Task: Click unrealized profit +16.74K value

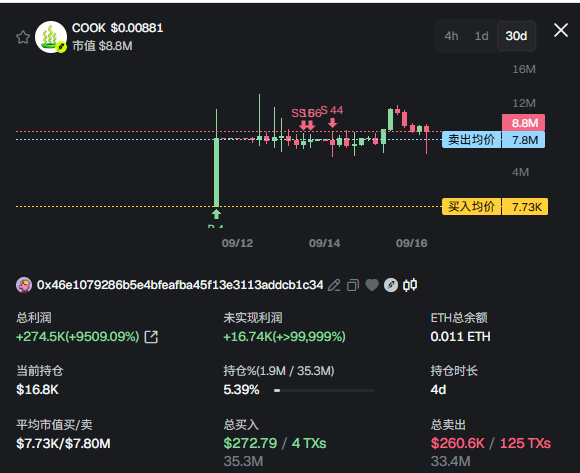Action: [x=284, y=337]
